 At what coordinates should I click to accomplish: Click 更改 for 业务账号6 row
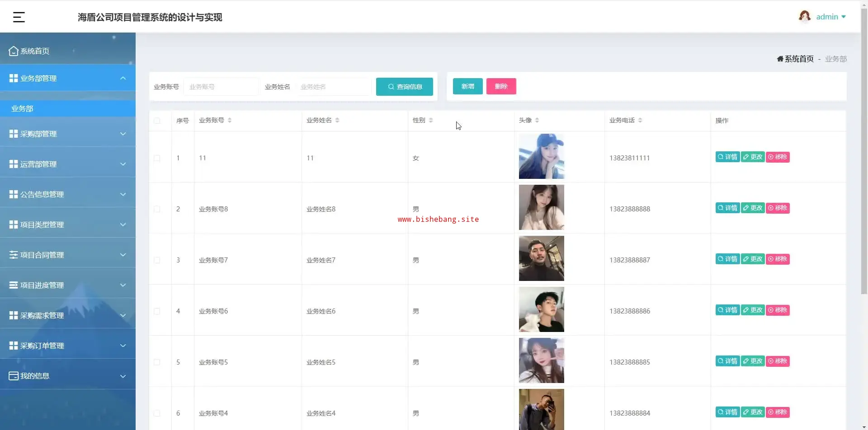pyautogui.click(x=753, y=310)
